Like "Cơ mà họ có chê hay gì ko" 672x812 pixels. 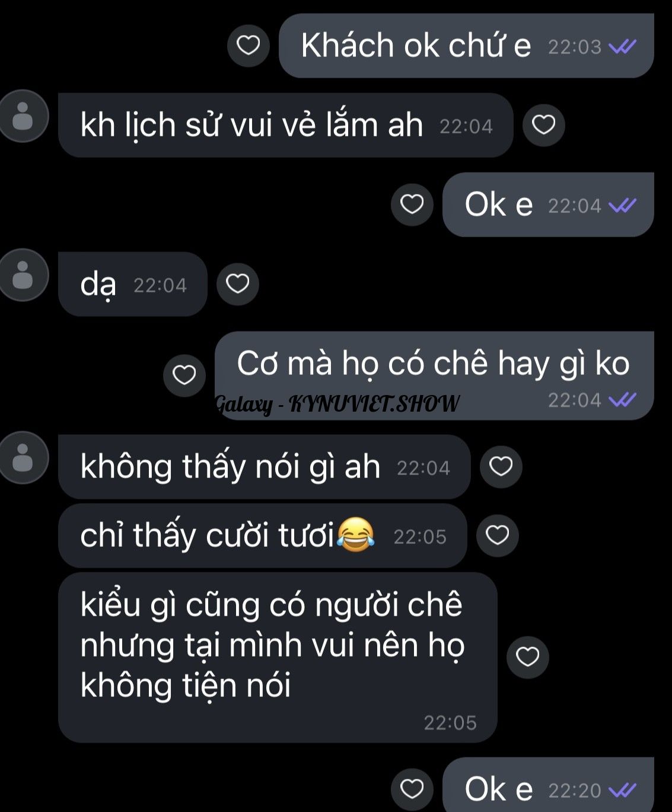(x=184, y=375)
